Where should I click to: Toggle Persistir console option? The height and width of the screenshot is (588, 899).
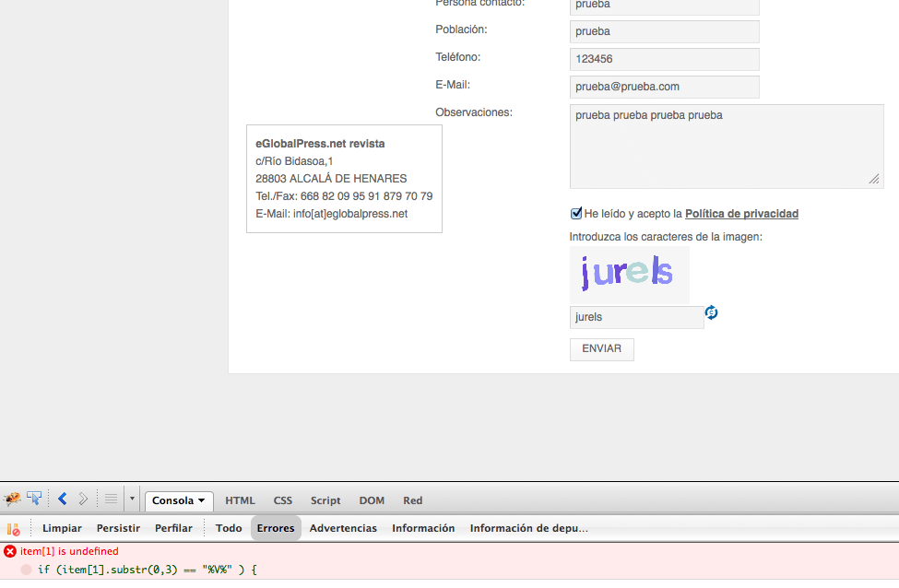coord(118,528)
